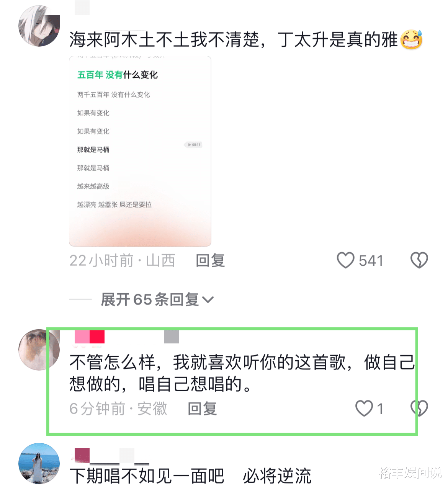Dislike the Shanxi comment with broken heart
448x487 pixels.
419,260
